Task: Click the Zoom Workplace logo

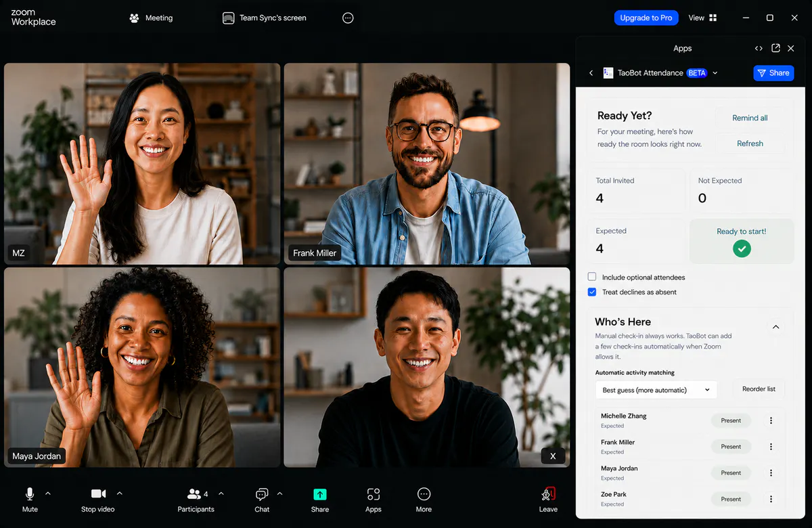Action: 33,18
